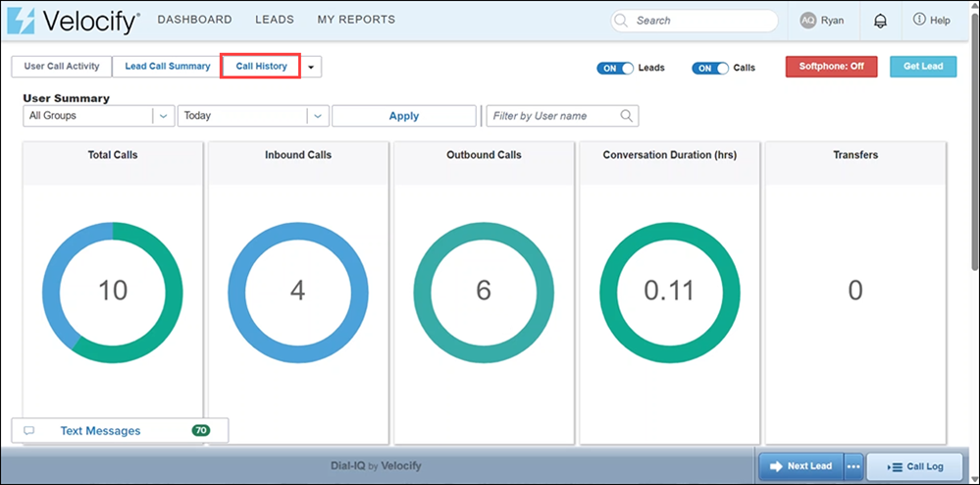
Task: Click the Conversation Duration donut chart
Action: (x=669, y=293)
